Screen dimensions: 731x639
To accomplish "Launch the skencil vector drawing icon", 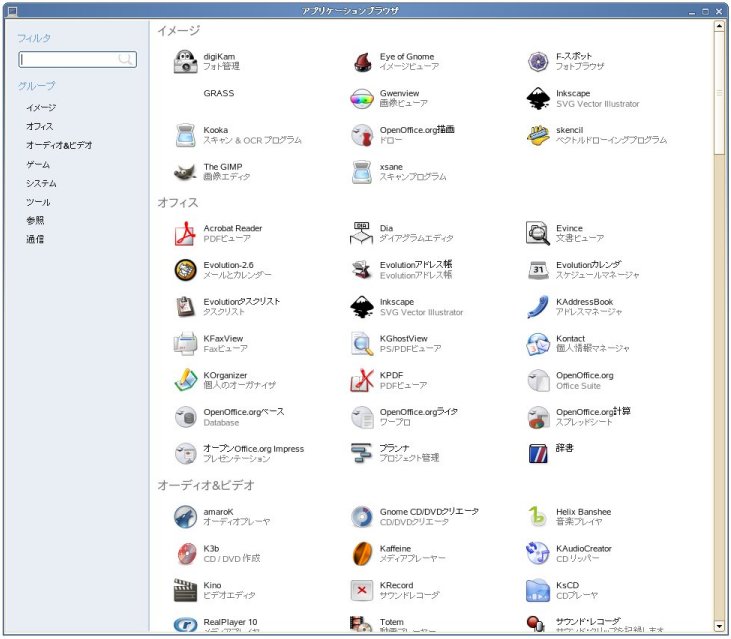I will coord(538,135).
